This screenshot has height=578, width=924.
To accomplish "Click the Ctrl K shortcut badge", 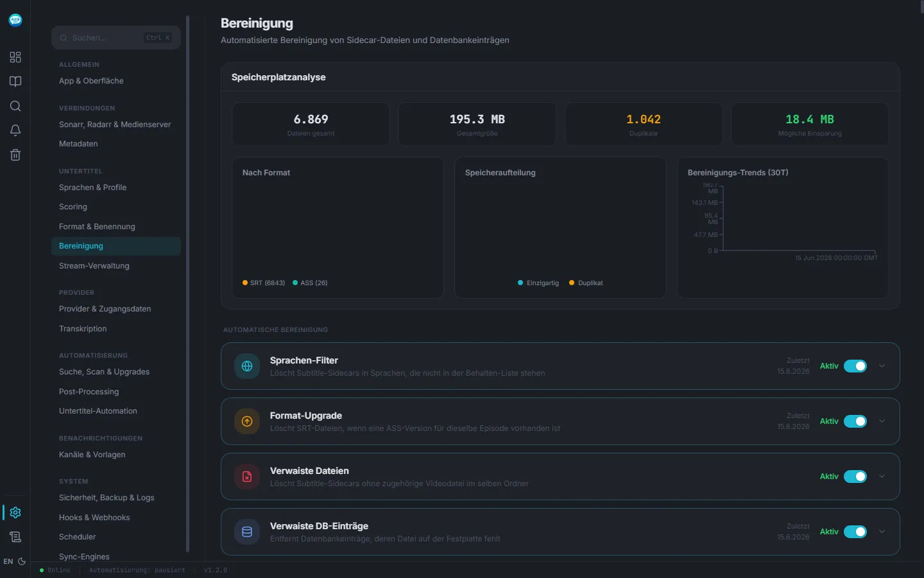I will [x=158, y=38].
